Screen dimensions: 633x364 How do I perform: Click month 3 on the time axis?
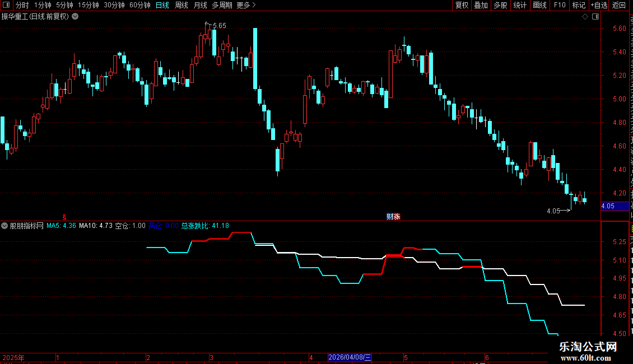(x=212, y=357)
